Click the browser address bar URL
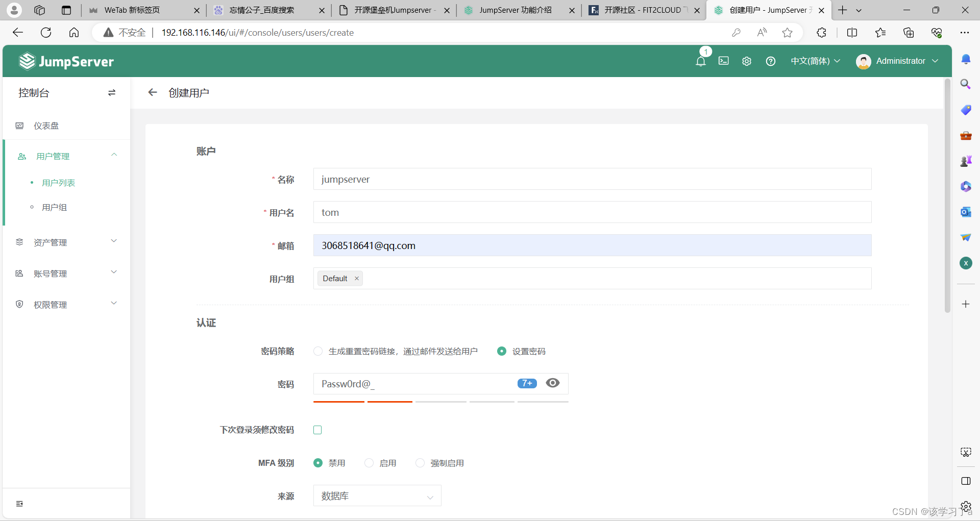The width and height of the screenshot is (980, 521). (258, 33)
